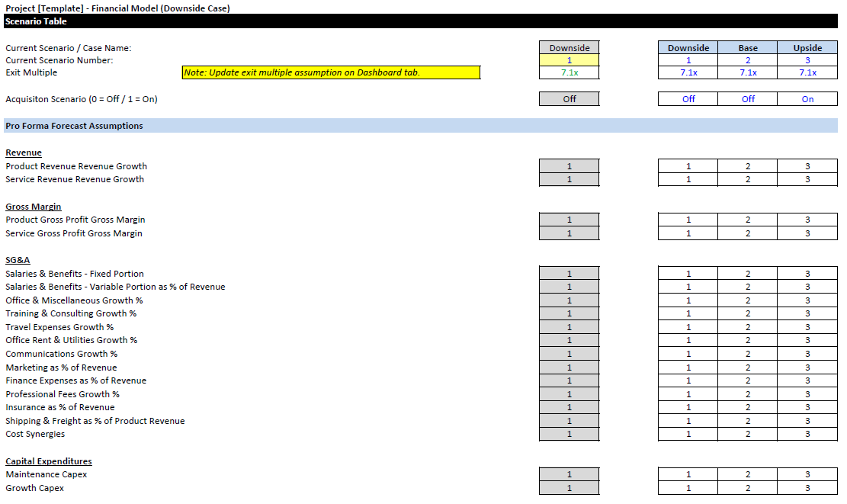Click the gray Acquisition Scenario Off cell
The width and height of the screenshot is (847, 504).
pos(569,99)
